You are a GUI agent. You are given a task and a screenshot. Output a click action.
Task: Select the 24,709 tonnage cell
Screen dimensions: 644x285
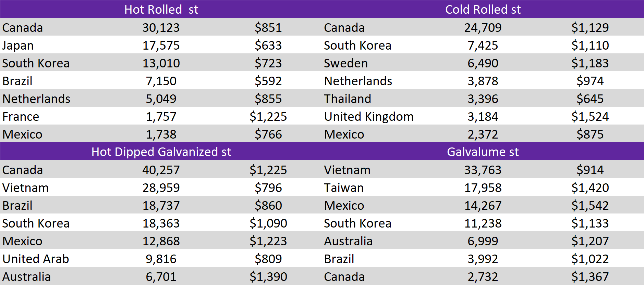click(x=483, y=28)
